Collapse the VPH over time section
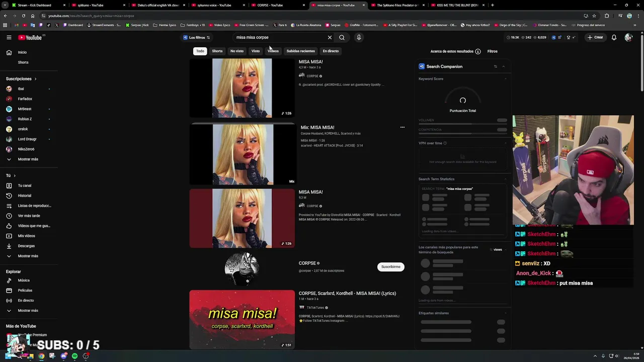The height and width of the screenshot is (362, 644). [505, 143]
